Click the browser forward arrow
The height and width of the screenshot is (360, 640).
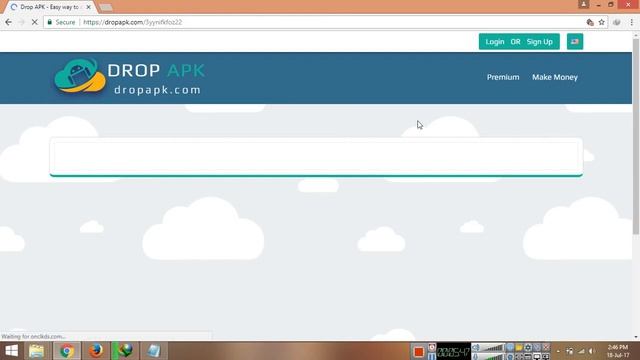21,22
